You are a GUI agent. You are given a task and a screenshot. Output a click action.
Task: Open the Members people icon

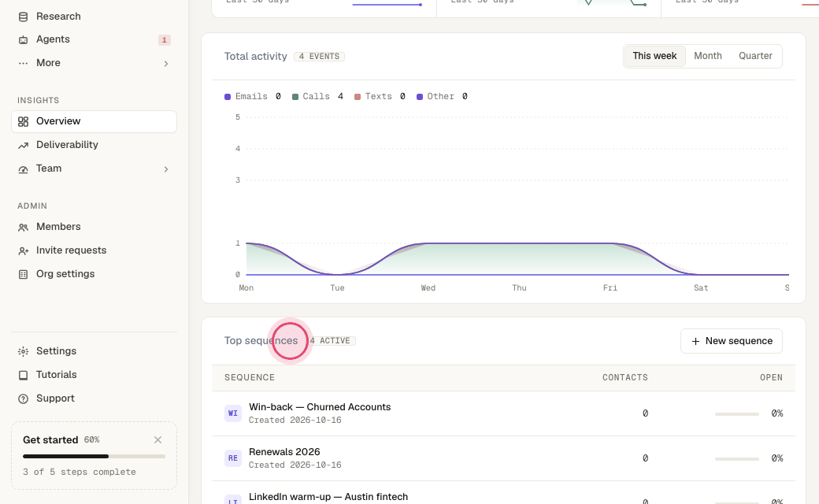tap(23, 227)
